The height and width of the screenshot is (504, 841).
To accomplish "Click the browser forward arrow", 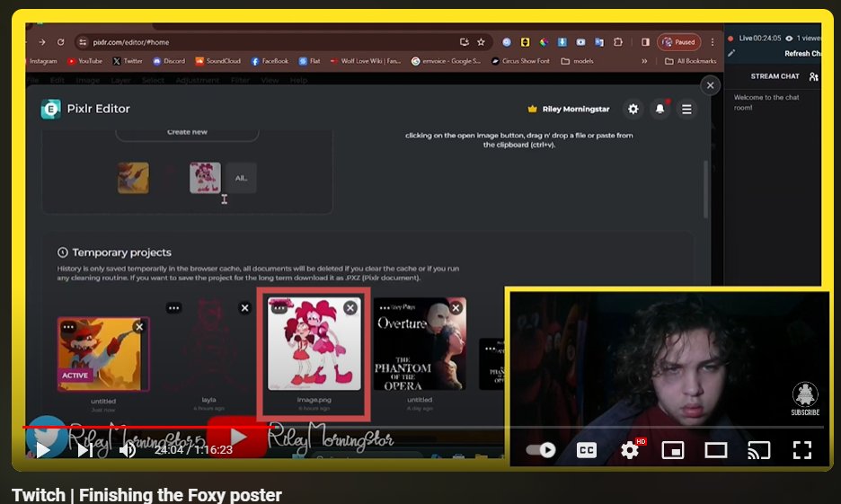I will pyautogui.click(x=42, y=42).
